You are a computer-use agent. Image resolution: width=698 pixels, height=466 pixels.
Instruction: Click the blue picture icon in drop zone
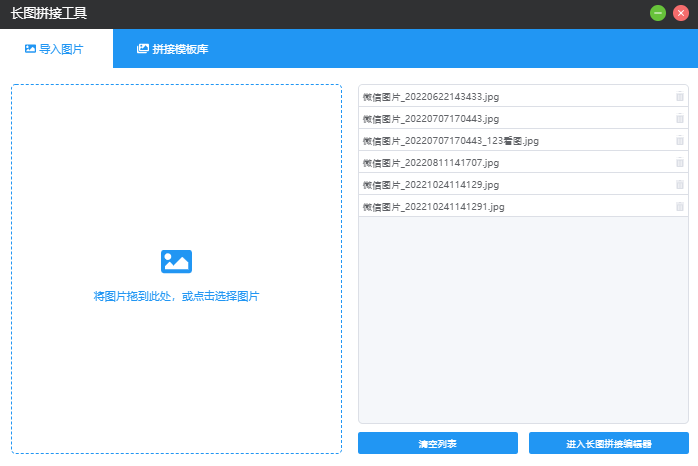click(176, 262)
